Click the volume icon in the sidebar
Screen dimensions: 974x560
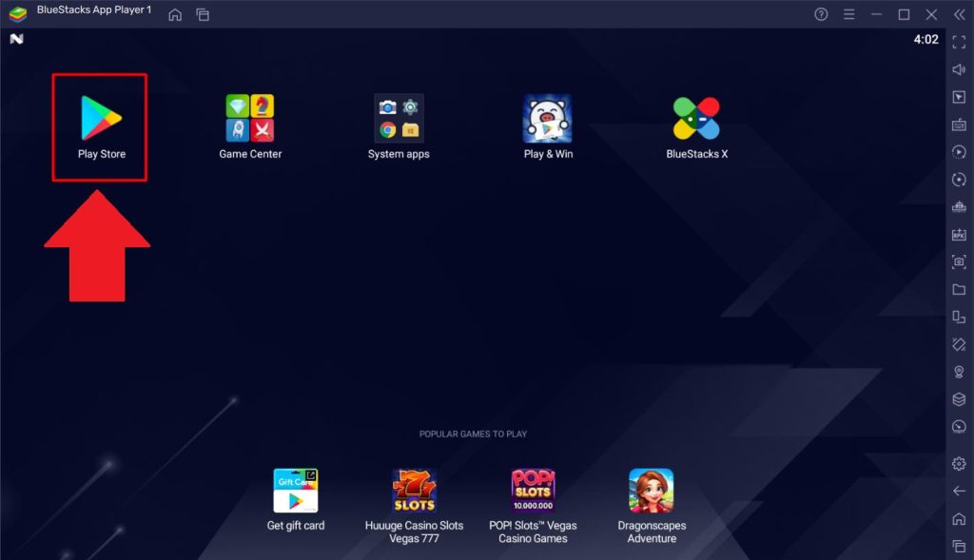[x=959, y=69]
